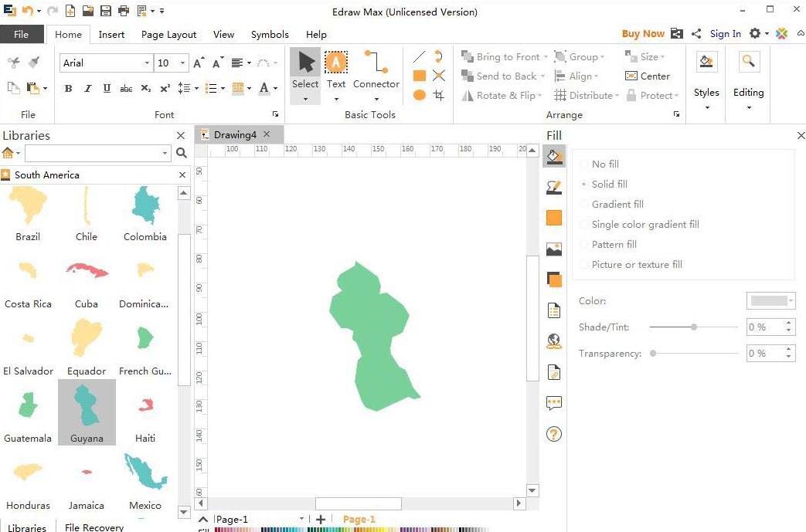Expand the font size dropdown
Image resolution: width=806 pixels, height=532 pixels.
[x=183, y=63]
